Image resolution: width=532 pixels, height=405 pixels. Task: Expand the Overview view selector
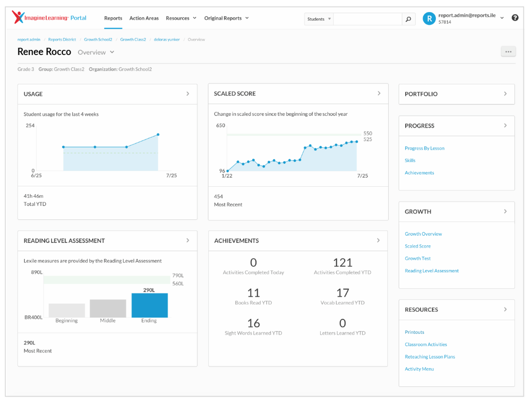pos(96,52)
